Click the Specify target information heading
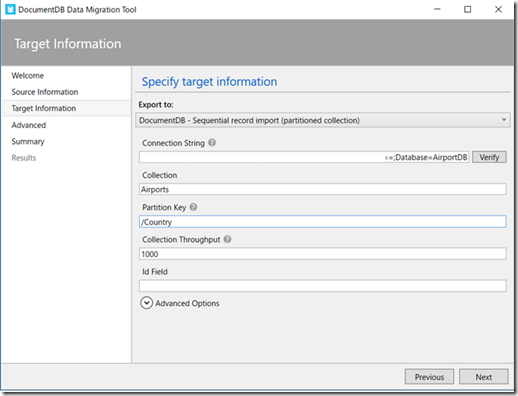518x396 pixels. (209, 82)
